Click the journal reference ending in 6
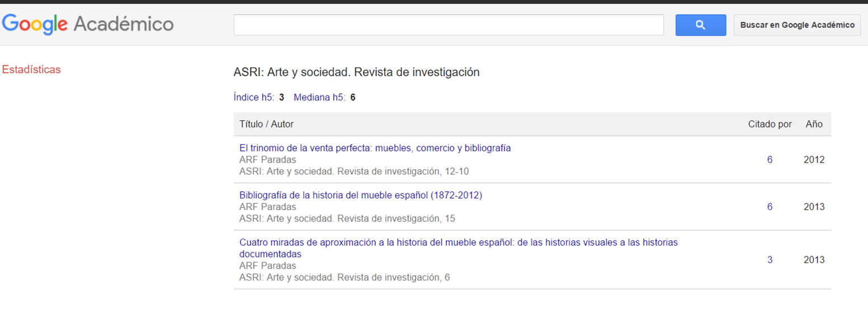 pos(345,277)
